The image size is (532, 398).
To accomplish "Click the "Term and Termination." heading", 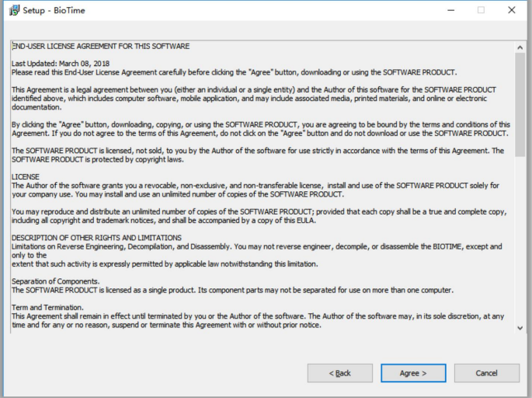I will point(47,307).
